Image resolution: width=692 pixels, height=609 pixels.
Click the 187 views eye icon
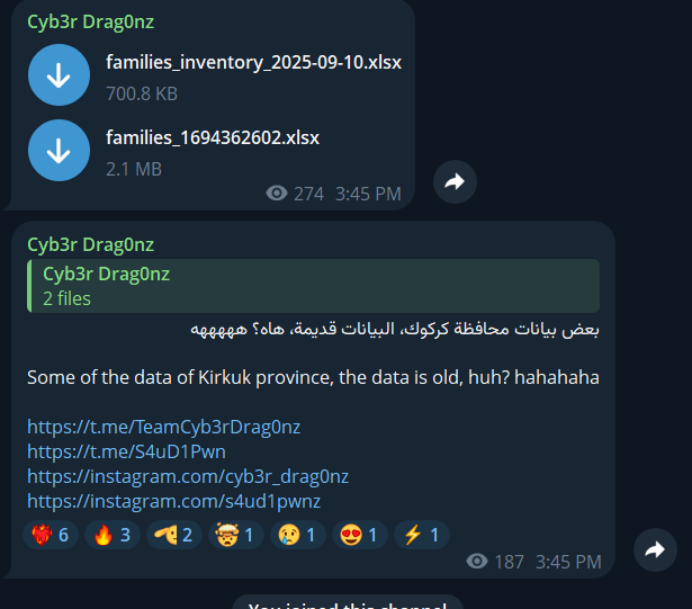477,561
